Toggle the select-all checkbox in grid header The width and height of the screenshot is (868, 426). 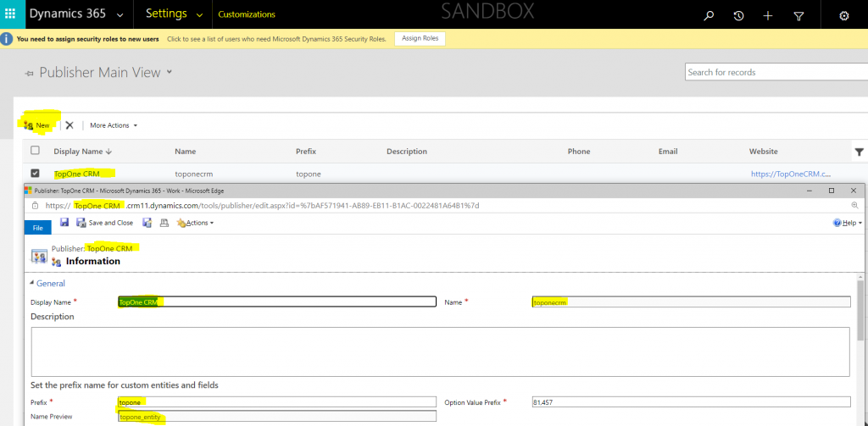pyautogui.click(x=35, y=151)
